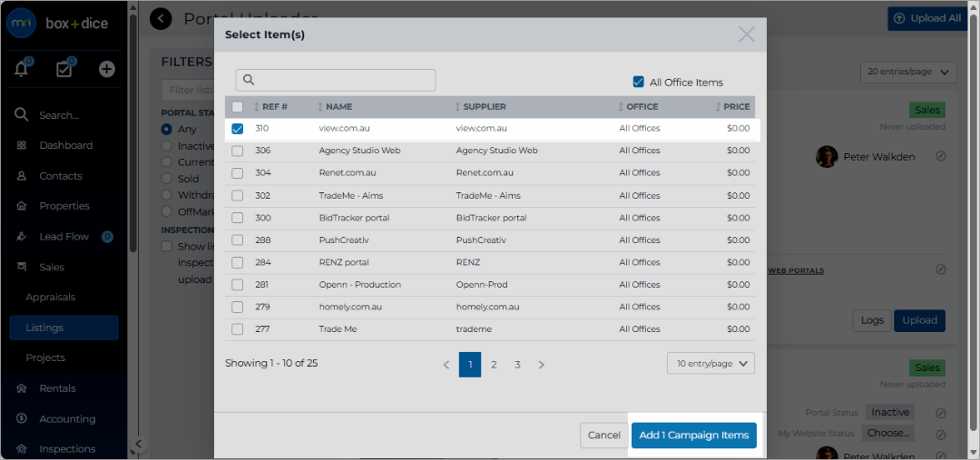Click the Openn - Production row name

(x=360, y=285)
